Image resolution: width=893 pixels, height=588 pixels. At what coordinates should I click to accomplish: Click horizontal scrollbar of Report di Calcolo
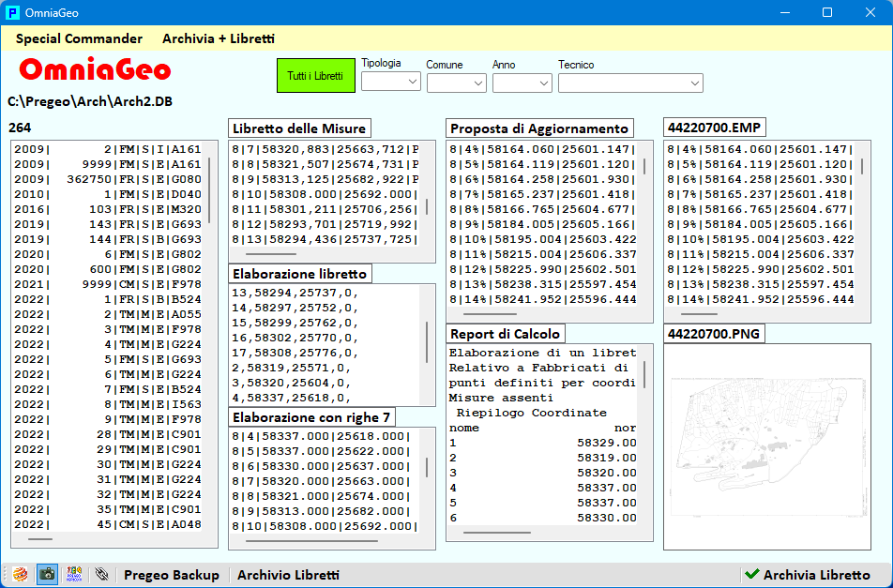click(496, 533)
